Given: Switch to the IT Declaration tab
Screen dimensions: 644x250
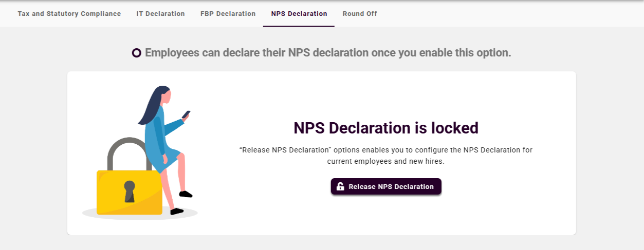Looking at the screenshot, I should click(160, 14).
